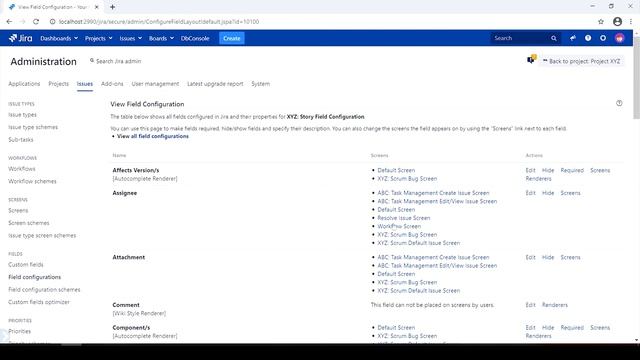Click the Create button
Screen dimensions: 640x360
tap(232, 38)
